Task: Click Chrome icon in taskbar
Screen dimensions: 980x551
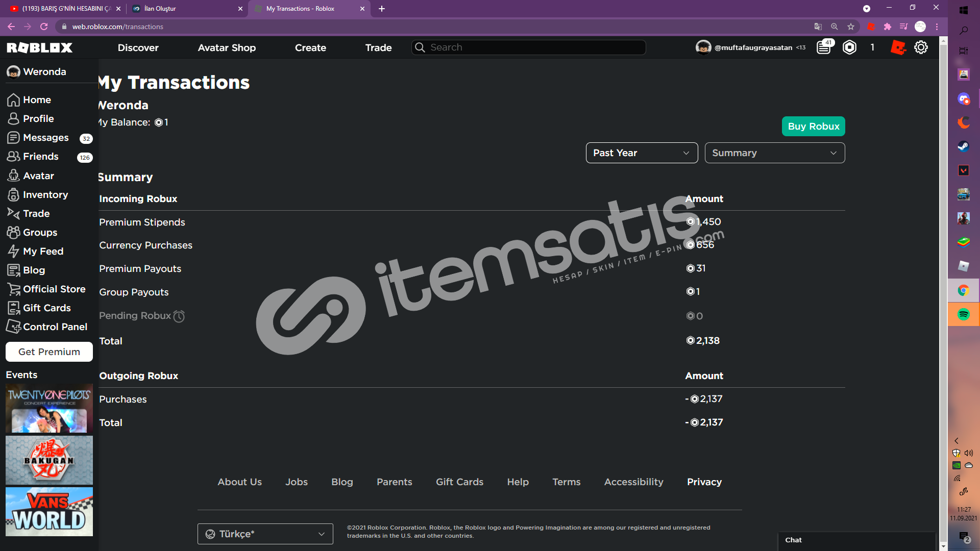Action: pos(964,290)
